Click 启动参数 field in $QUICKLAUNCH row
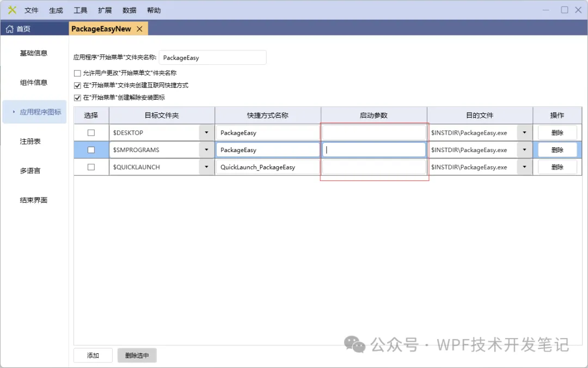The height and width of the screenshot is (368, 588). tap(374, 167)
